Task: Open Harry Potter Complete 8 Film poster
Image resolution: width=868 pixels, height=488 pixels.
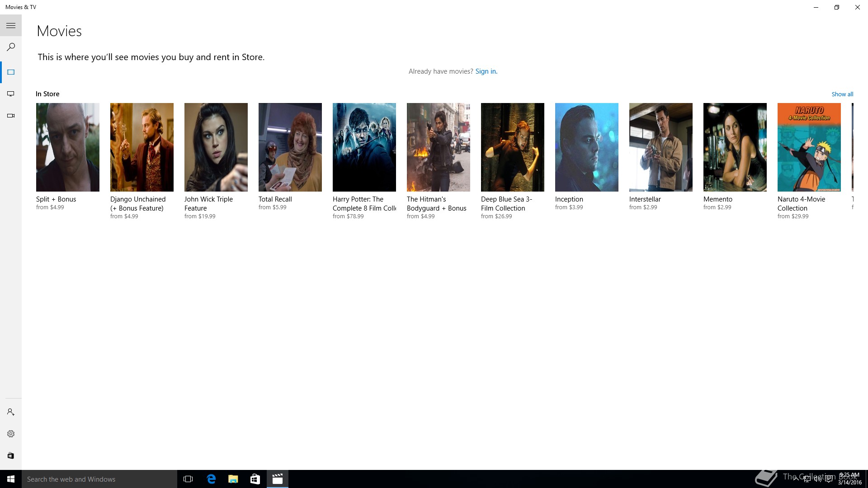Action: coord(364,147)
